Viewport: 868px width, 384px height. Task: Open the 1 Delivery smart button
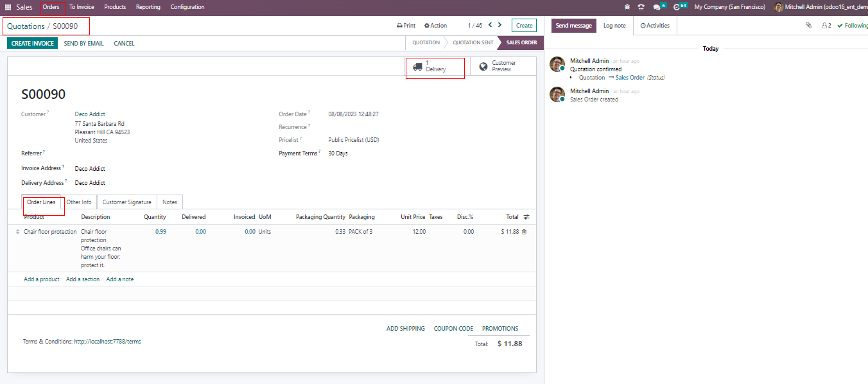coord(435,66)
